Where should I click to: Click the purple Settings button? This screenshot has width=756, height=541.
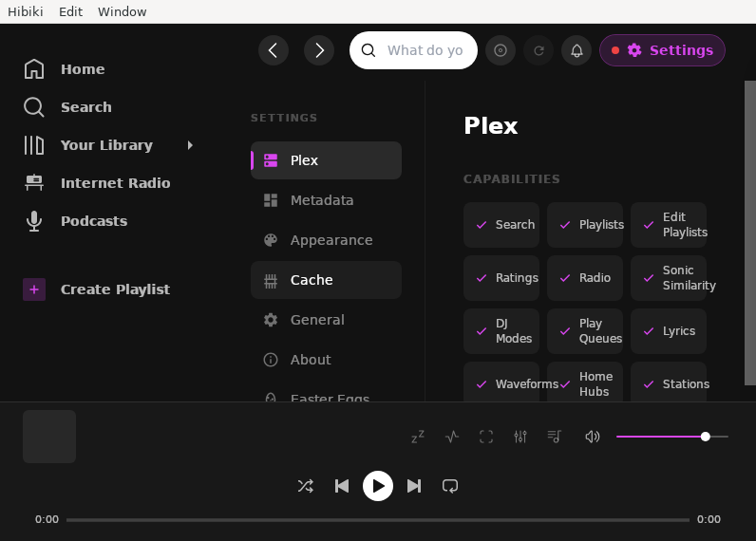click(663, 50)
